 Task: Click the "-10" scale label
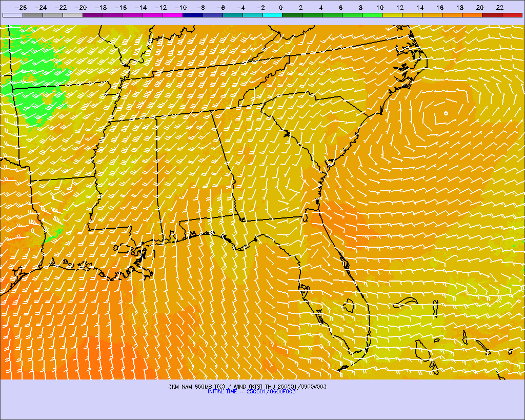click(180, 8)
